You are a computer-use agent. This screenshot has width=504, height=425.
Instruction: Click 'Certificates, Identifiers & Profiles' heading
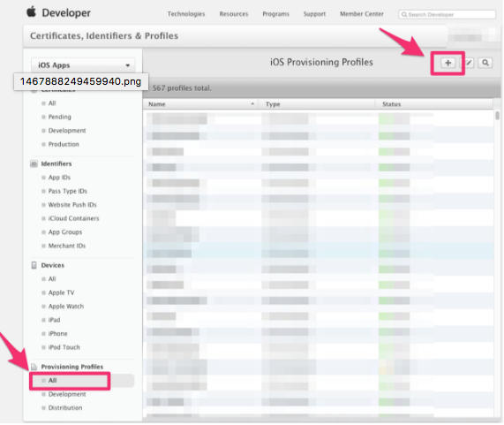(x=104, y=35)
